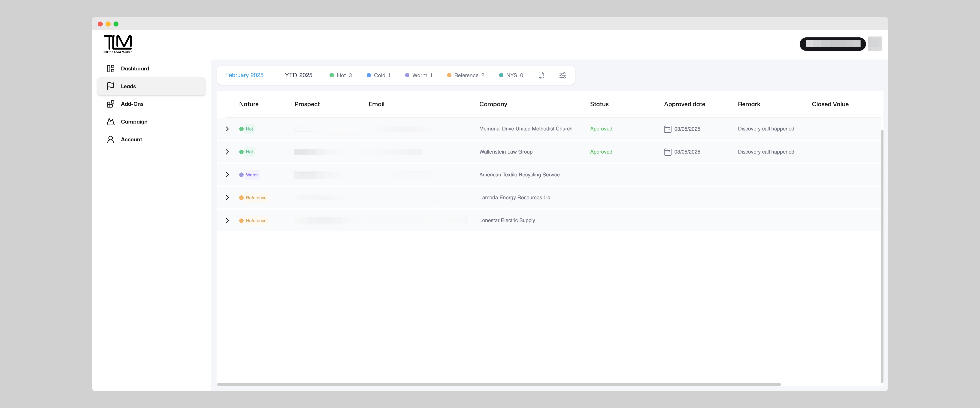Click calendar icon in Wallenstein Law row
Image resolution: width=980 pixels, height=408 pixels.
coord(667,152)
